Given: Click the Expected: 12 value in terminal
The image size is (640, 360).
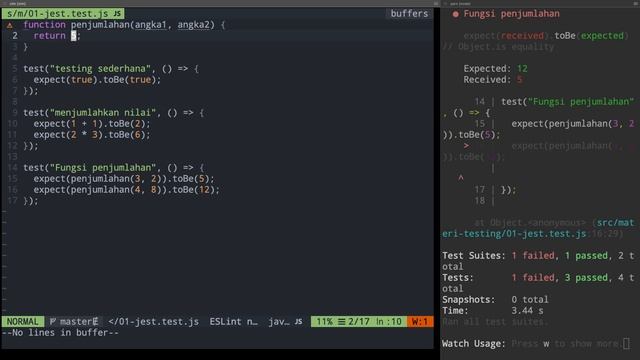Looking at the screenshot, I should coord(522,69).
